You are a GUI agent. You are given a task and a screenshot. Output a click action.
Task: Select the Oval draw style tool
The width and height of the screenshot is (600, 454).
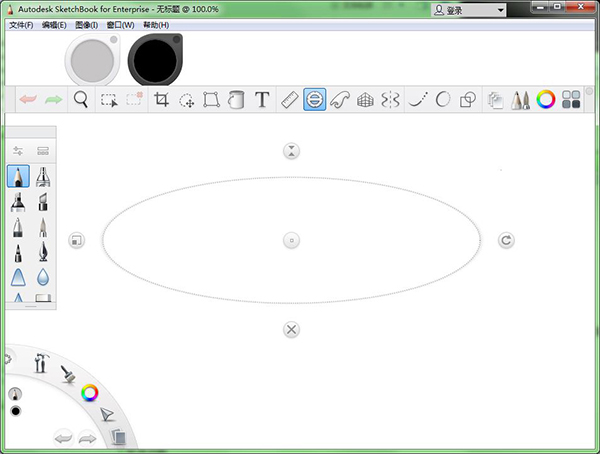[443, 100]
